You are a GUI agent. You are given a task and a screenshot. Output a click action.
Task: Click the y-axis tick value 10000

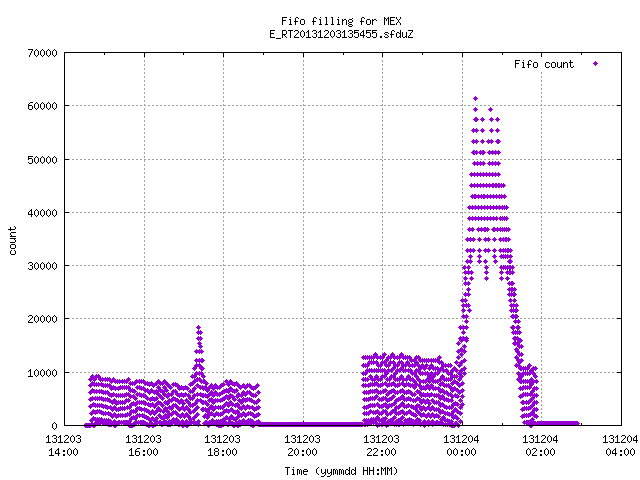[42, 373]
